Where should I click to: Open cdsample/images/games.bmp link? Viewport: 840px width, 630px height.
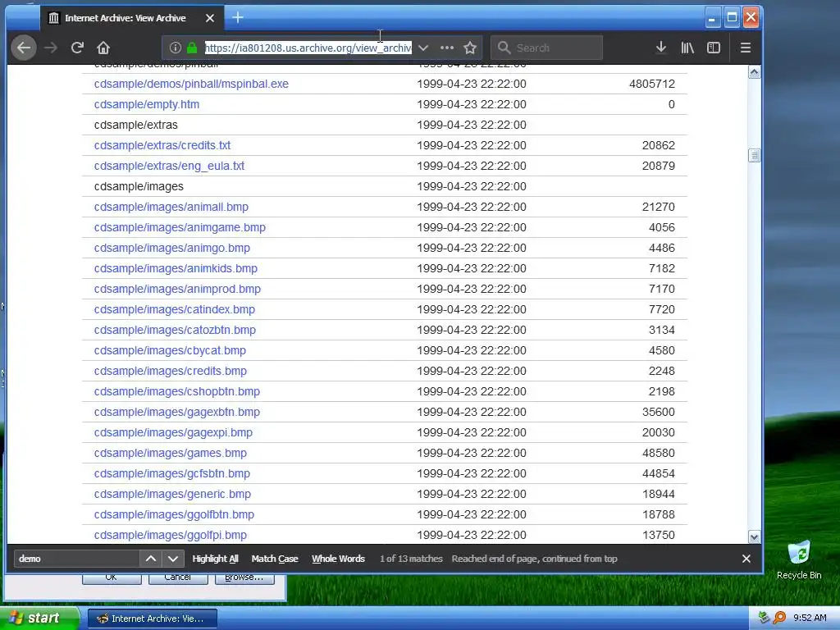pos(171,453)
